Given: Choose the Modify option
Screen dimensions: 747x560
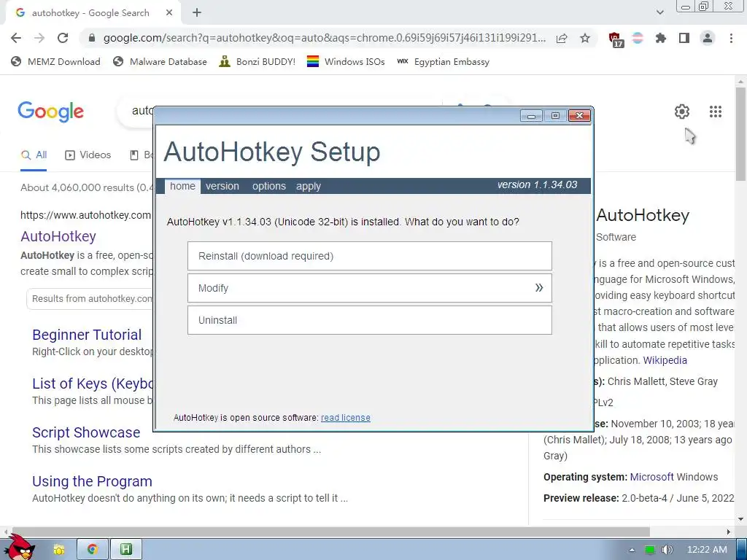Looking at the screenshot, I should pyautogui.click(x=370, y=288).
